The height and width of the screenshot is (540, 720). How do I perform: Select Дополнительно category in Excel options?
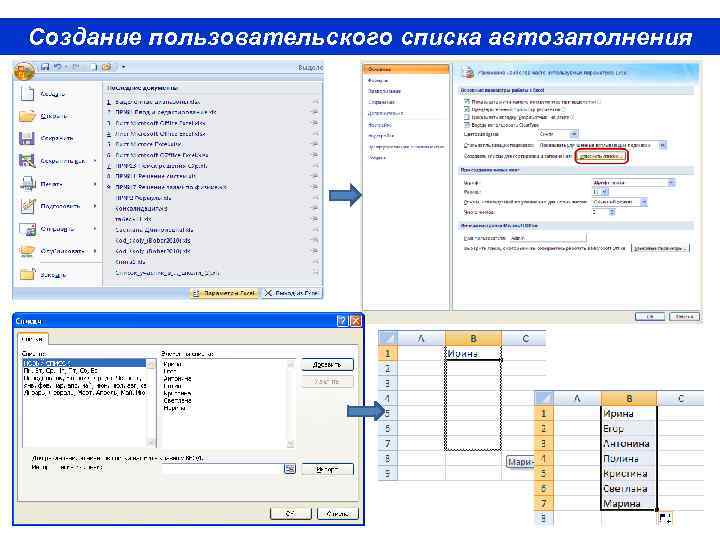tap(385, 113)
